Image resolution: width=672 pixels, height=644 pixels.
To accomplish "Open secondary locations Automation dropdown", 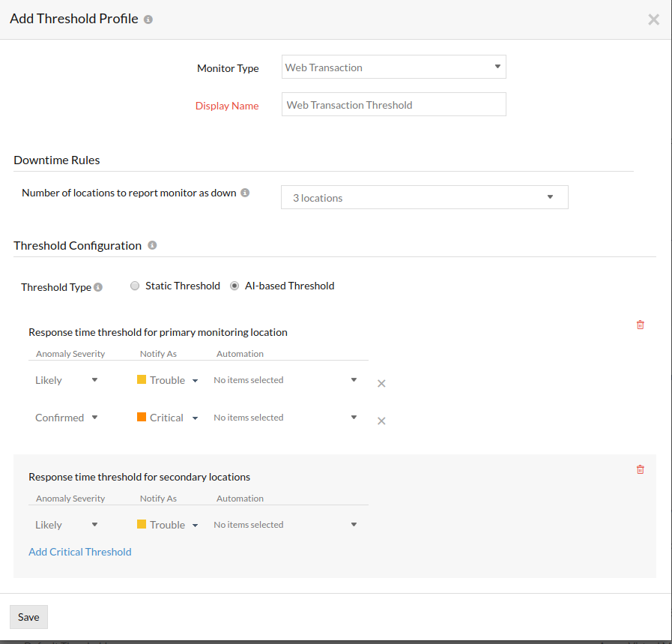I will click(285, 525).
